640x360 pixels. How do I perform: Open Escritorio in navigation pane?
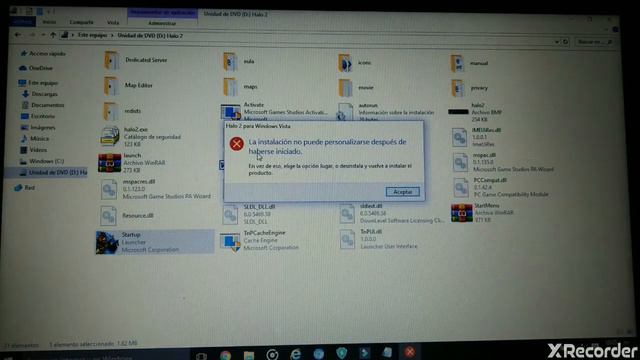(38, 116)
